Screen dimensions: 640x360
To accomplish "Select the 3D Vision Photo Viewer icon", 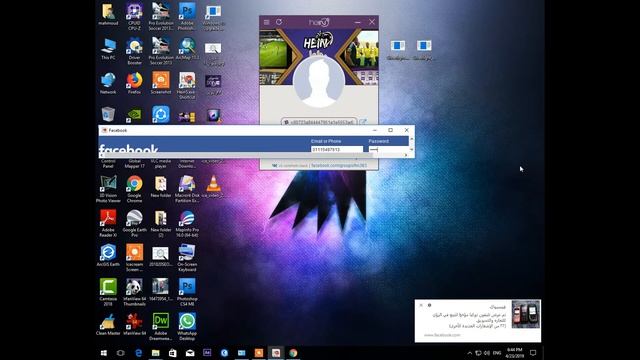I will click(x=108, y=189).
